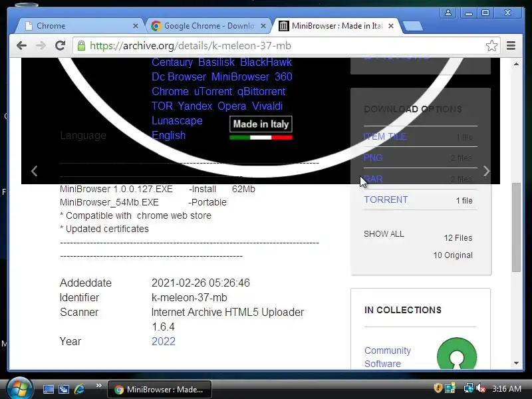Expand the quick launch overflow chevron
The image size is (532, 399).
[x=98, y=386]
